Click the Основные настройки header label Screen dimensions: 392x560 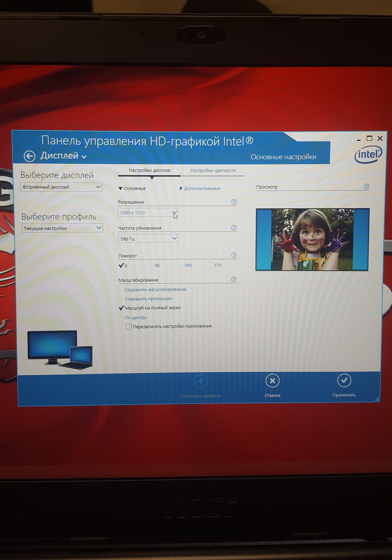pyautogui.click(x=283, y=157)
